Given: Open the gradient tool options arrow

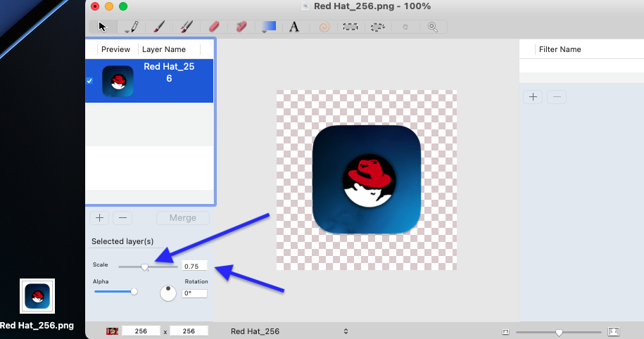Looking at the screenshot, I should tap(264, 31).
